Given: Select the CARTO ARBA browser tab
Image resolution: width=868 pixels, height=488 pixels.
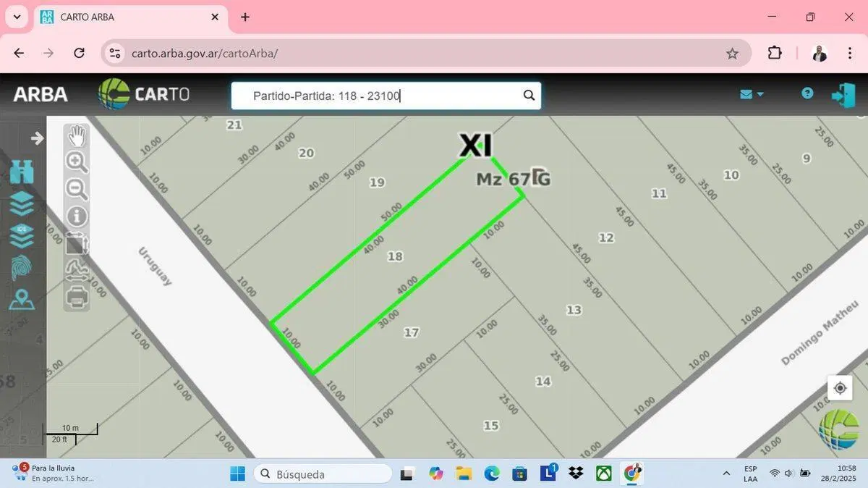Looking at the screenshot, I should [x=132, y=17].
